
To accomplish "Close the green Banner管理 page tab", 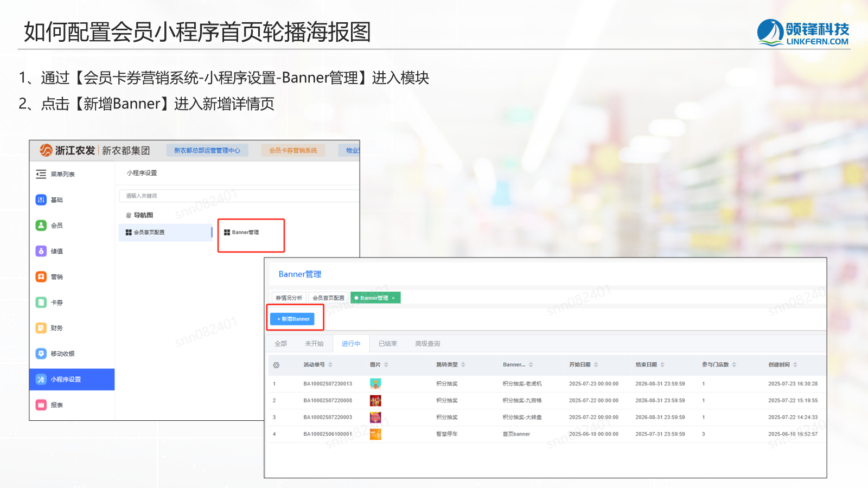I will click(393, 298).
